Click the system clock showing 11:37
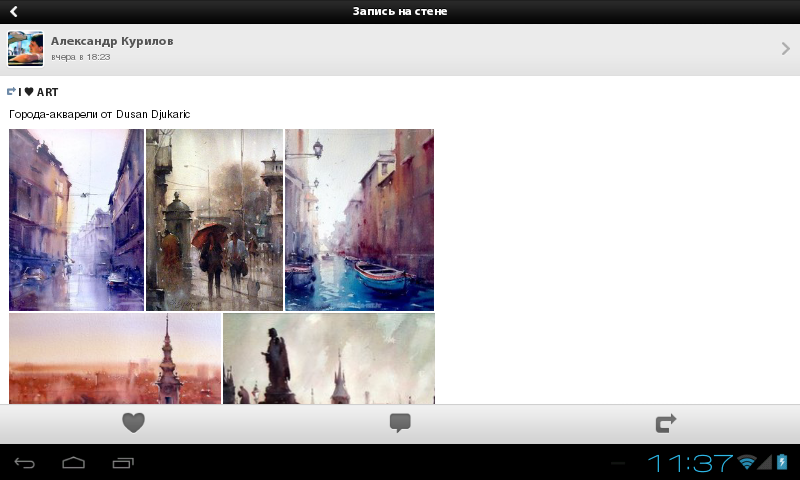800x480 pixels. pyautogui.click(x=690, y=463)
